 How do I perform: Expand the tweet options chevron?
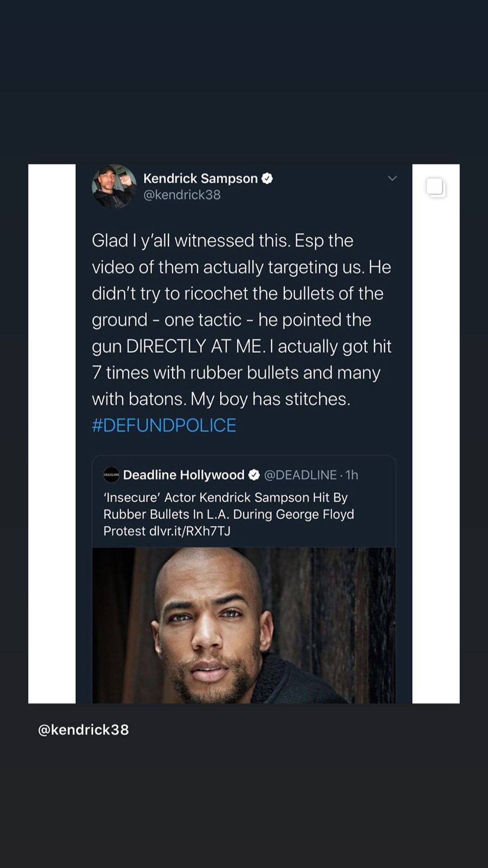[392, 179]
